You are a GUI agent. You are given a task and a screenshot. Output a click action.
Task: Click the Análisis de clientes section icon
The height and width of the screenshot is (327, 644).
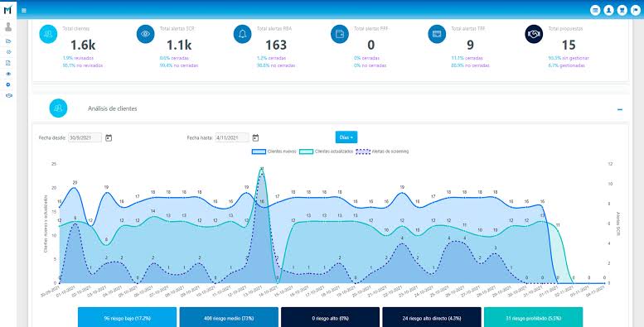coord(58,108)
